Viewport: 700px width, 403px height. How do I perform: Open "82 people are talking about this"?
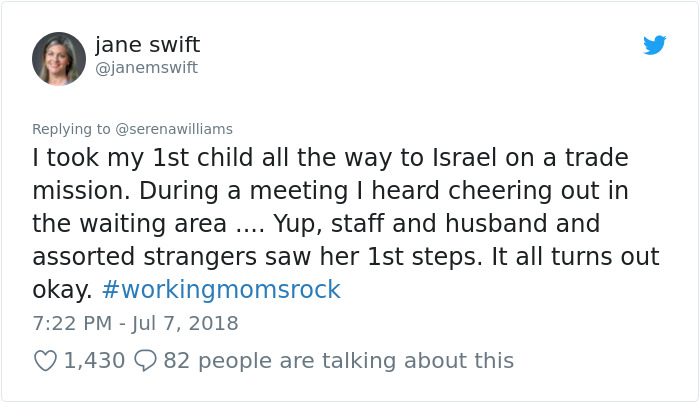(x=338, y=360)
